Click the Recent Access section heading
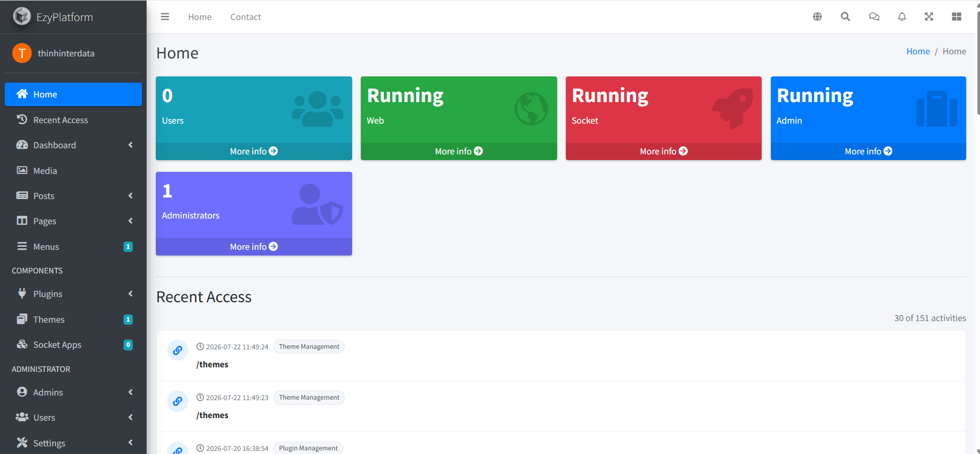 tap(204, 297)
